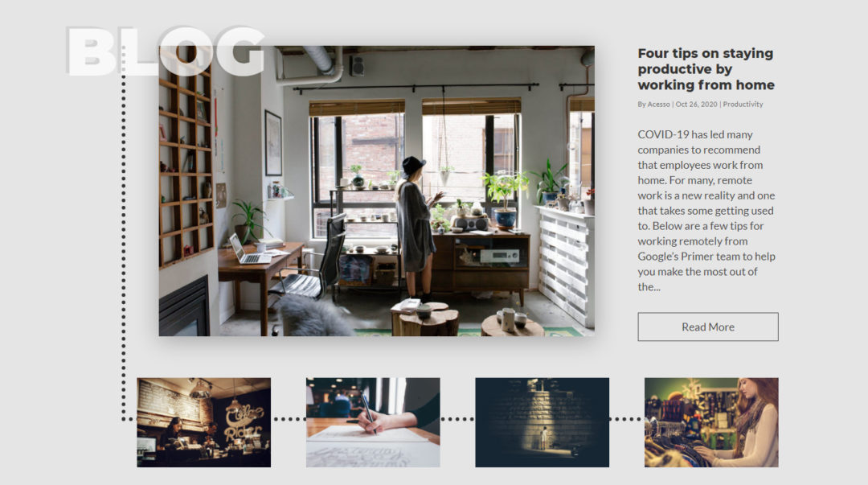Select the Productivity category link
This screenshot has height=485, width=868.
click(x=743, y=105)
